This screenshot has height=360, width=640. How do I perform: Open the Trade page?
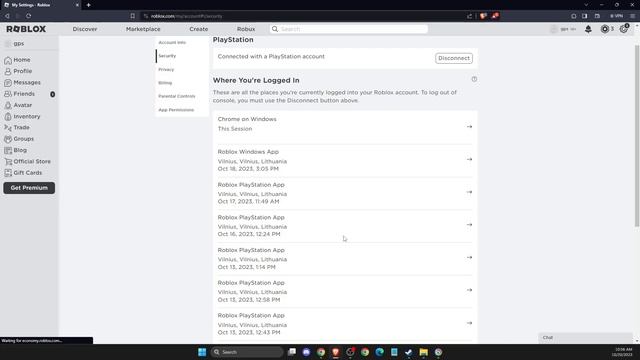pyautogui.click(x=17, y=127)
